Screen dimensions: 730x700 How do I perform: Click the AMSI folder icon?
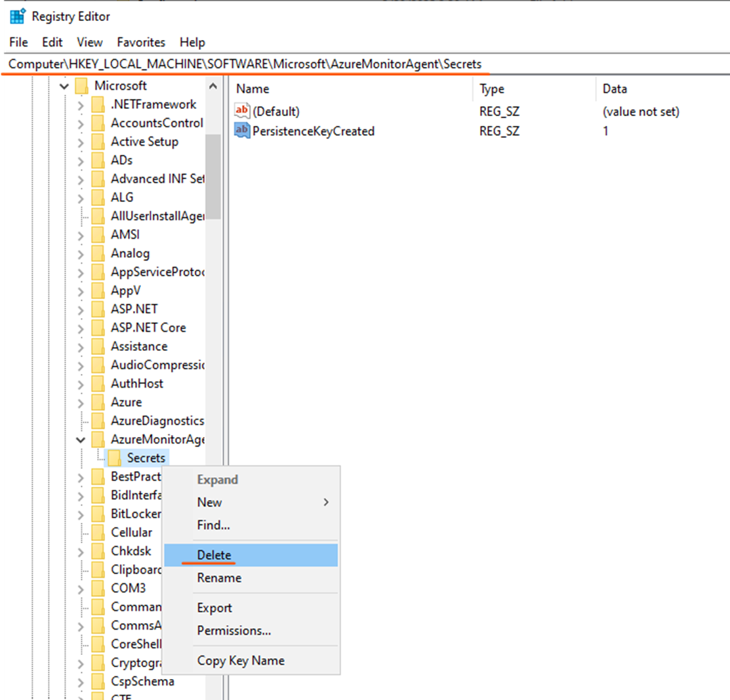click(x=98, y=235)
